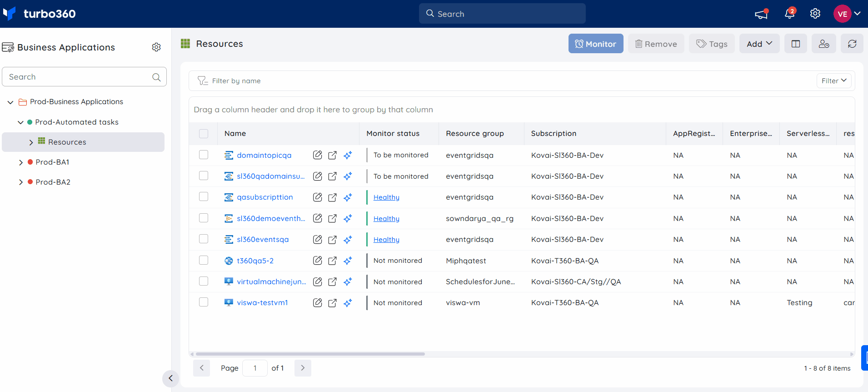Image resolution: width=868 pixels, height=392 pixels.
Task: Click the page number input box
Action: click(x=255, y=368)
